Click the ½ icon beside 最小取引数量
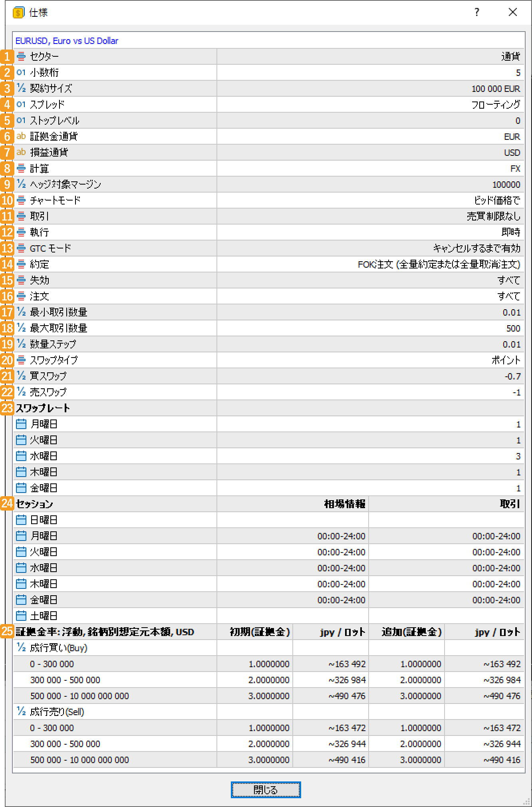The image size is (532, 807). click(21, 312)
